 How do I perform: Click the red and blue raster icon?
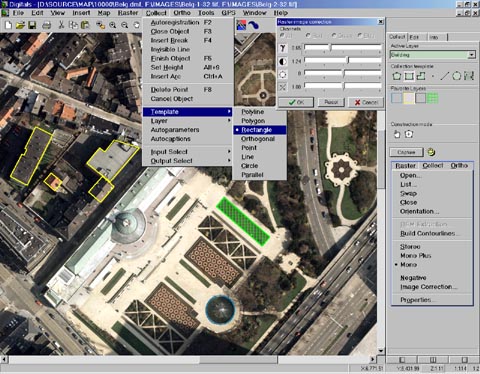click(x=241, y=25)
